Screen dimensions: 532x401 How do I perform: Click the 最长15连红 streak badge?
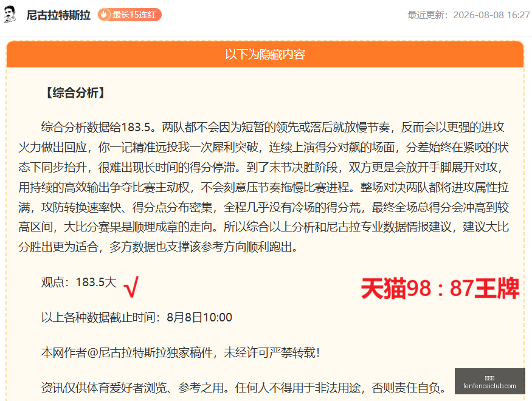pyautogui.click(x=130, y=15)
